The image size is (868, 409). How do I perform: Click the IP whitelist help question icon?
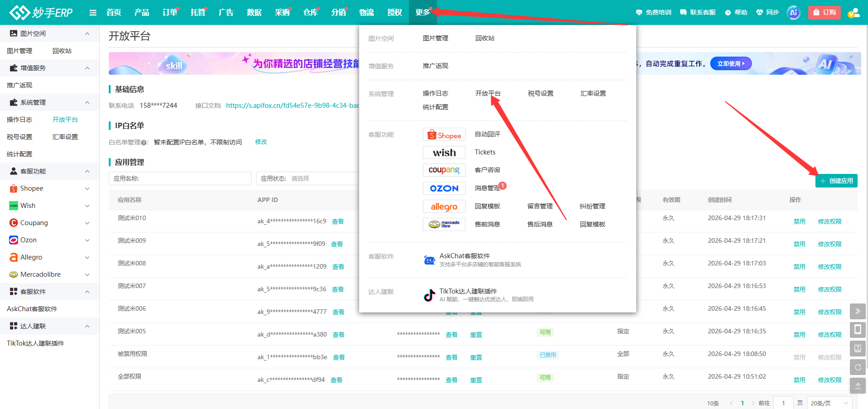(144, 143)
